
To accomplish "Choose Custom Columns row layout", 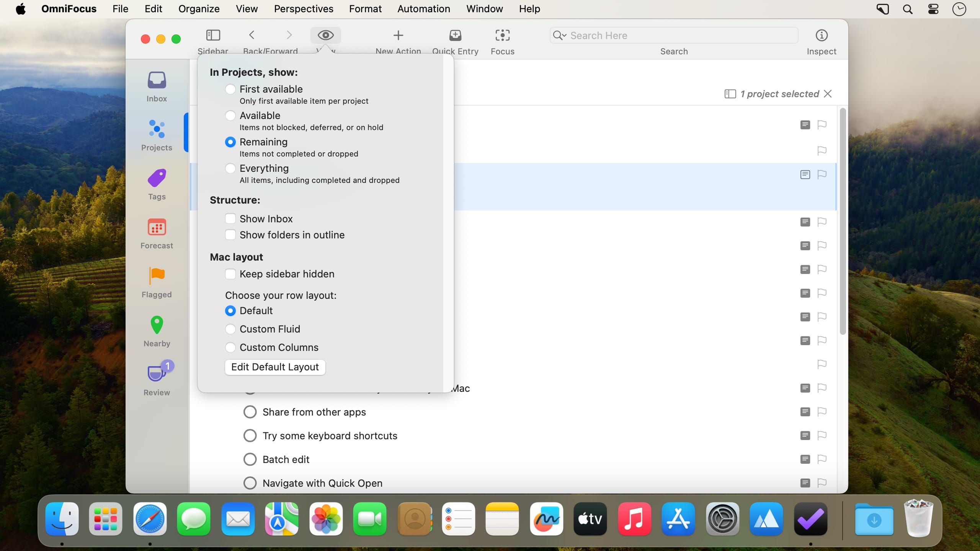I will tap(230, 347).
